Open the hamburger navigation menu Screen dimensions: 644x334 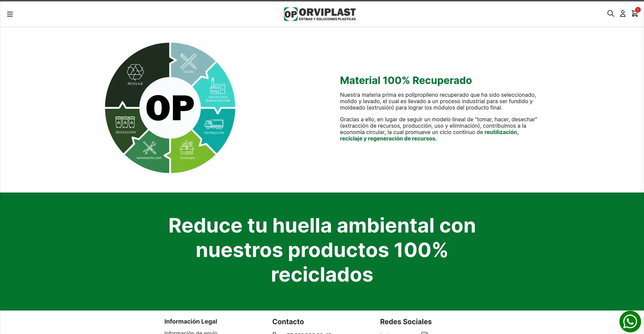click(10, 14)
